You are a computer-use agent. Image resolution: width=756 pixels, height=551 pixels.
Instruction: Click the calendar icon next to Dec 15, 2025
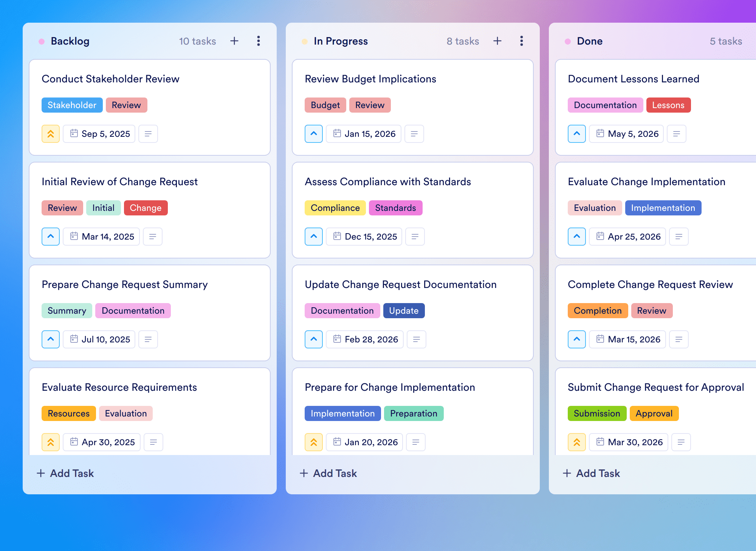337,236
